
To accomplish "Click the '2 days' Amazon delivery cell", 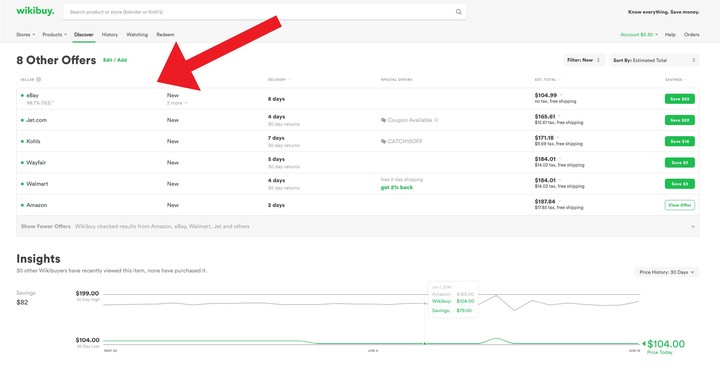I will coord(276,205).
